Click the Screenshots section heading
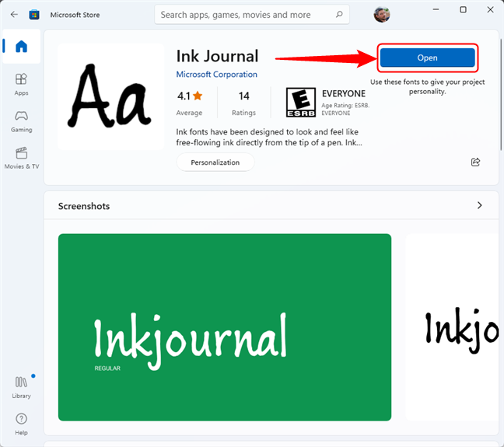This screenshot has width=504, height=447. [84, 206]
